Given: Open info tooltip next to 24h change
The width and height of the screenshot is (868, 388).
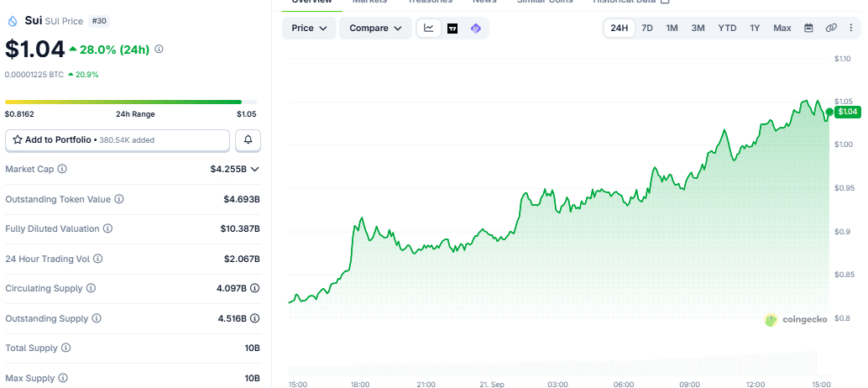Looking at the screenshot, I should tap(159, 50).
